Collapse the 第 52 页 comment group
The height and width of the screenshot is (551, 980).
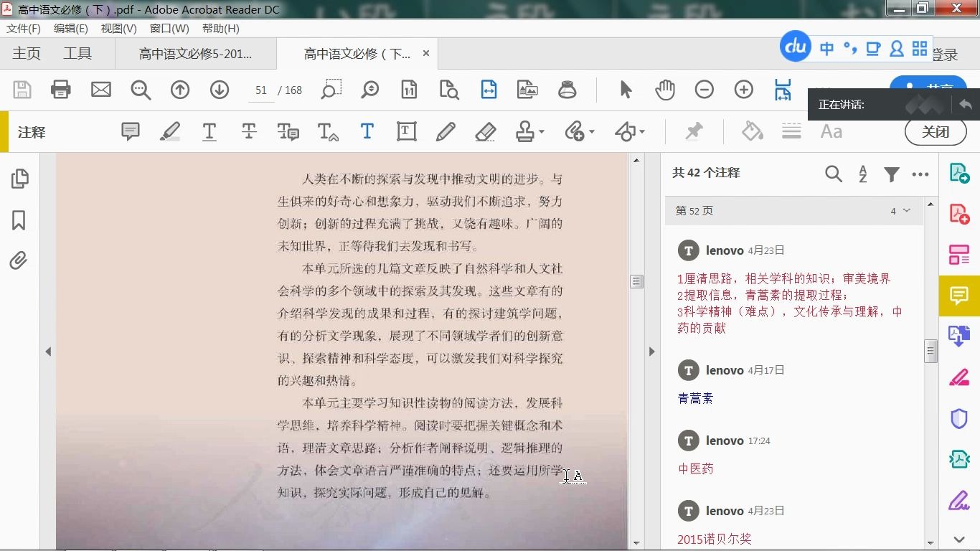pos(907,211)
